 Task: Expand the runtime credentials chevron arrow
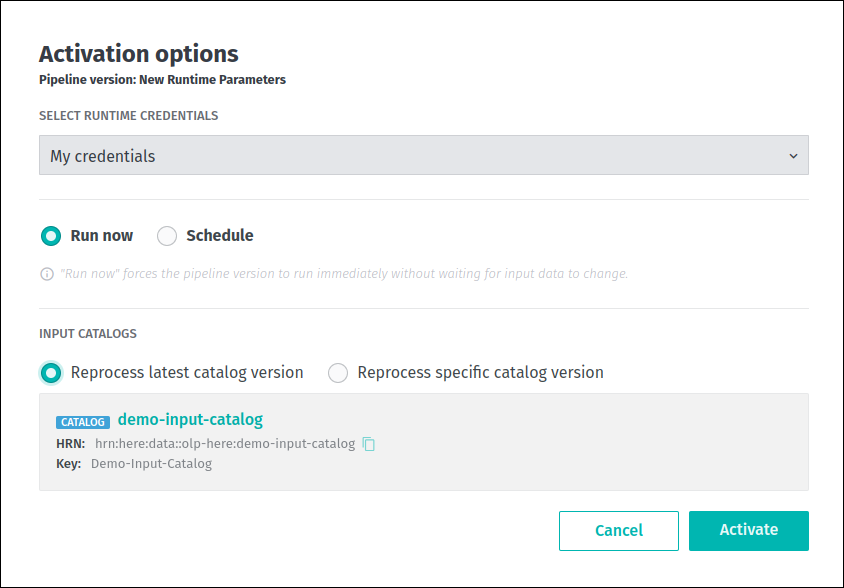pyautogui.click(x=793, y=156)
